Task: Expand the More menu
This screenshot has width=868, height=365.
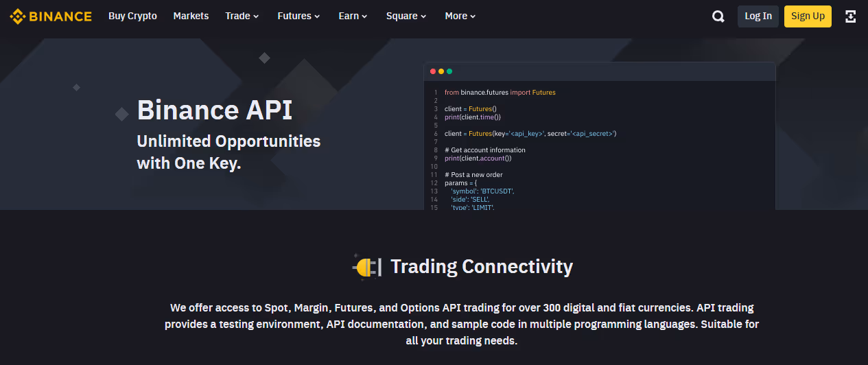Action: (460, 16)
